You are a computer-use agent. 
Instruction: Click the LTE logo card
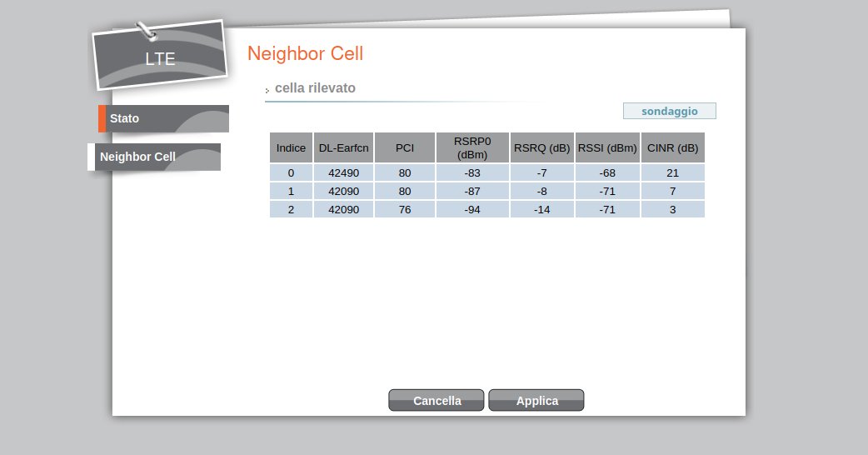coord(160,57)
